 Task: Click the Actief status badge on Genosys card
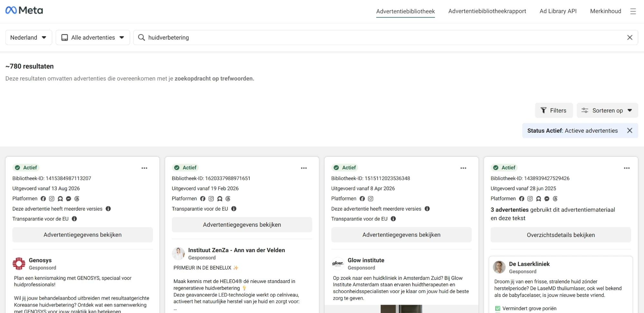pyautogui.click(x=26, y=168)
